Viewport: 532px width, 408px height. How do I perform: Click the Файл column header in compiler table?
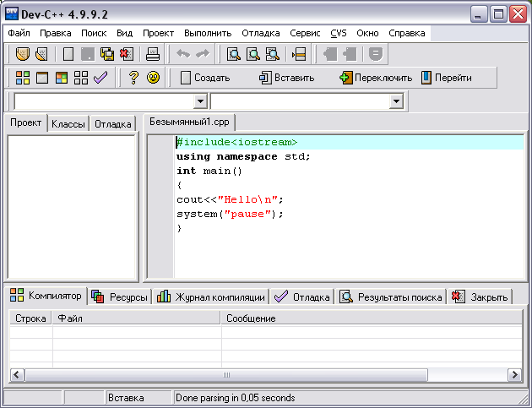pos(137,318)
